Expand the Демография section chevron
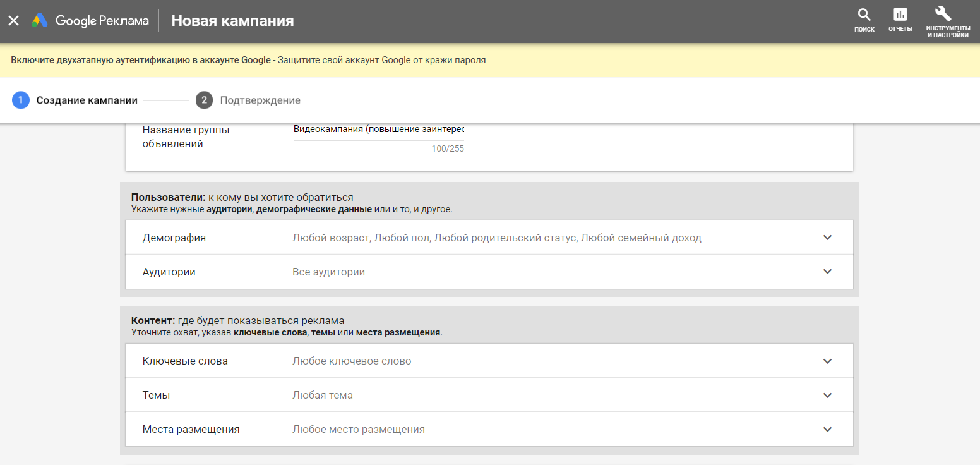980x465 pixels. click(x=828, y=238)
